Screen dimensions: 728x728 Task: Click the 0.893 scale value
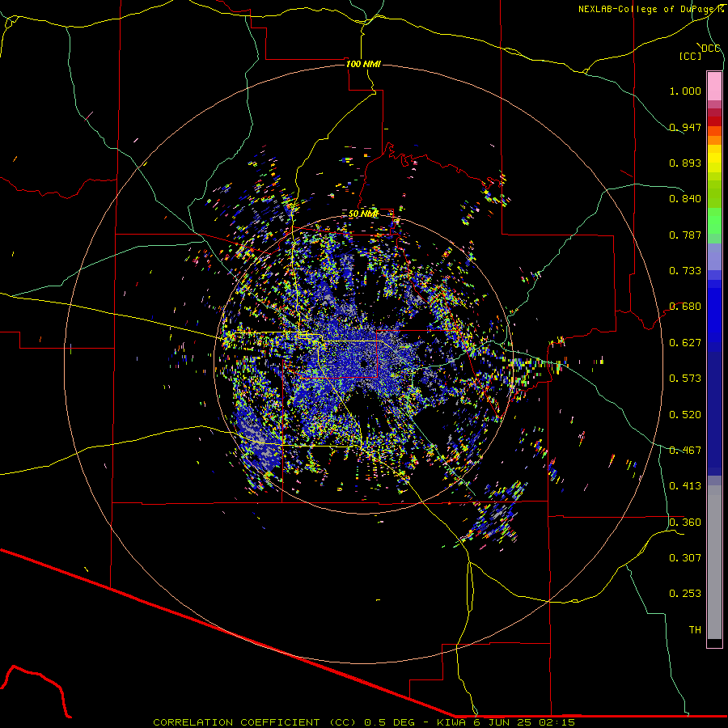[685, 163]
